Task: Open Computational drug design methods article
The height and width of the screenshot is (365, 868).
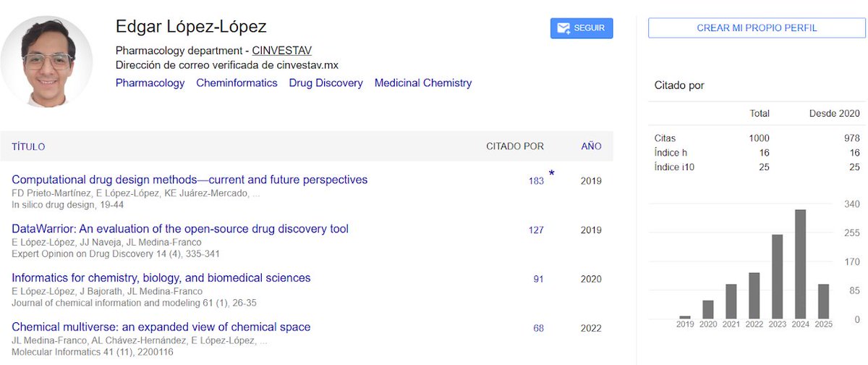Action: [x=190, y=180]
